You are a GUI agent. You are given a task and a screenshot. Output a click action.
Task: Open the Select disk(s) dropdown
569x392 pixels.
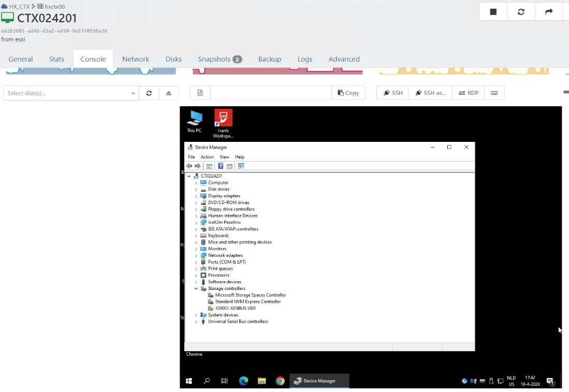[x=70, y=93]
